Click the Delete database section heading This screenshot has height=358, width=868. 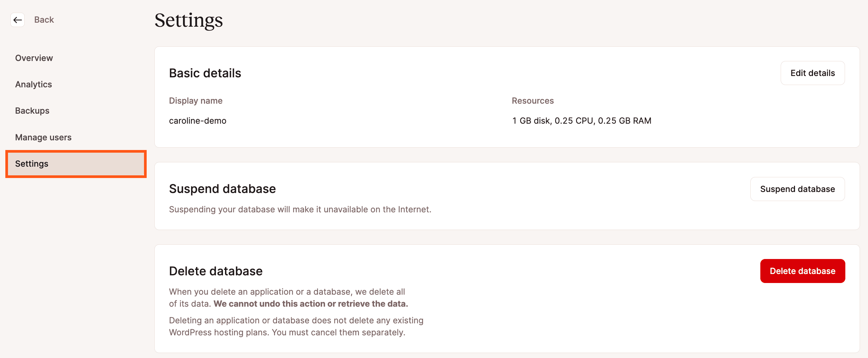(x=216, y=271)
